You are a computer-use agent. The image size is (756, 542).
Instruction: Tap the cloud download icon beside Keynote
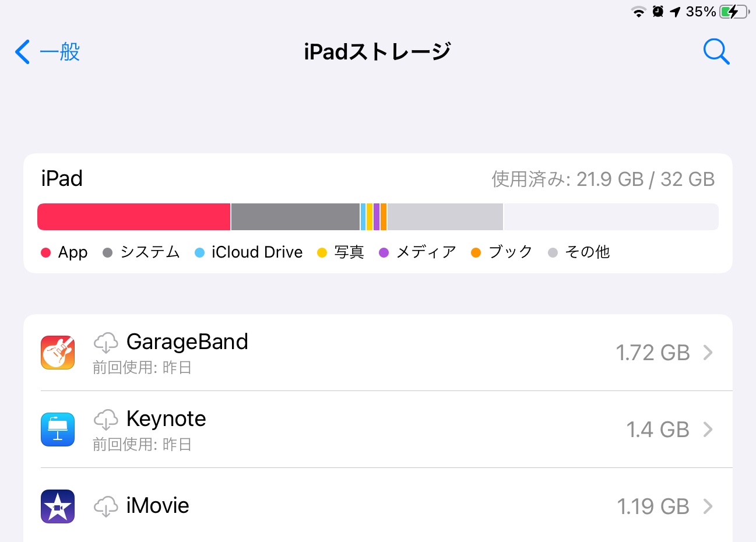[106, 420]
